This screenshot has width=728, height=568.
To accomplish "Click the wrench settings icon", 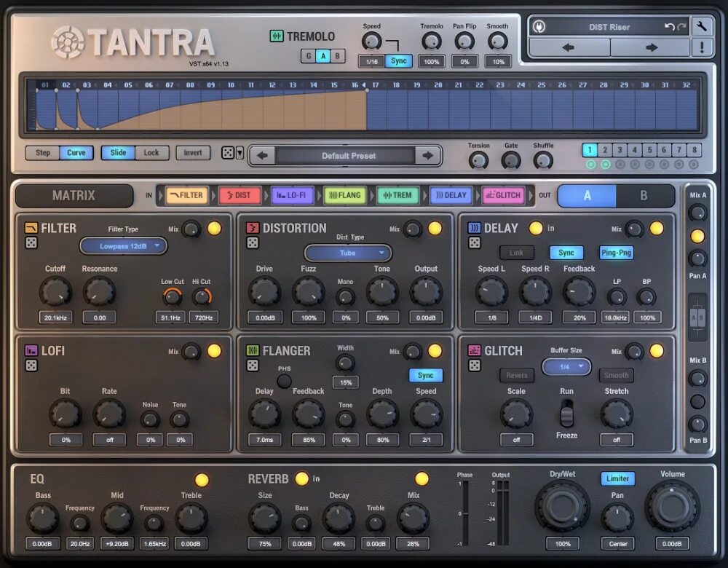I will [x=702, y=26].
